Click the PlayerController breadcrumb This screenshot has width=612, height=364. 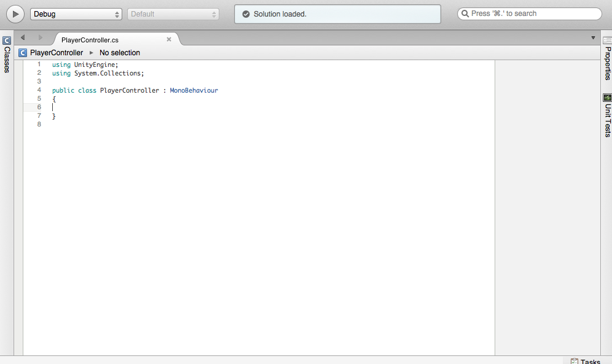tap(57, 53)
